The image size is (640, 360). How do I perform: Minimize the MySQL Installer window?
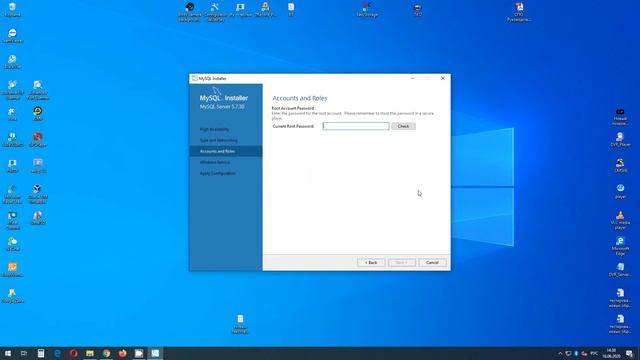point(412,78)
